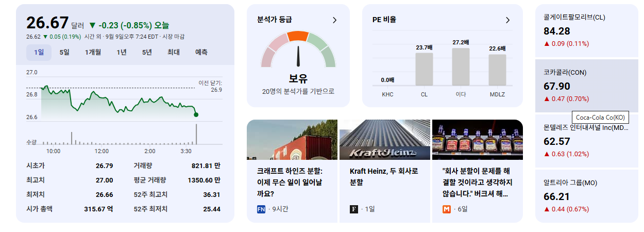The image size is (644, 232).
Task: Open 콜게이트팔모리브(CL) stock card
Action: [587, 30]
